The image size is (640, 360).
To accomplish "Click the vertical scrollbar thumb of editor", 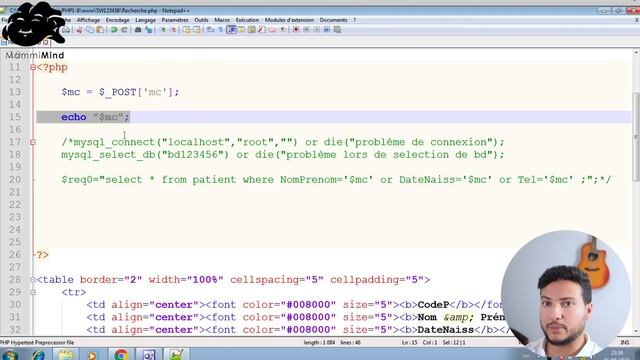I will (x=636, y=137).
